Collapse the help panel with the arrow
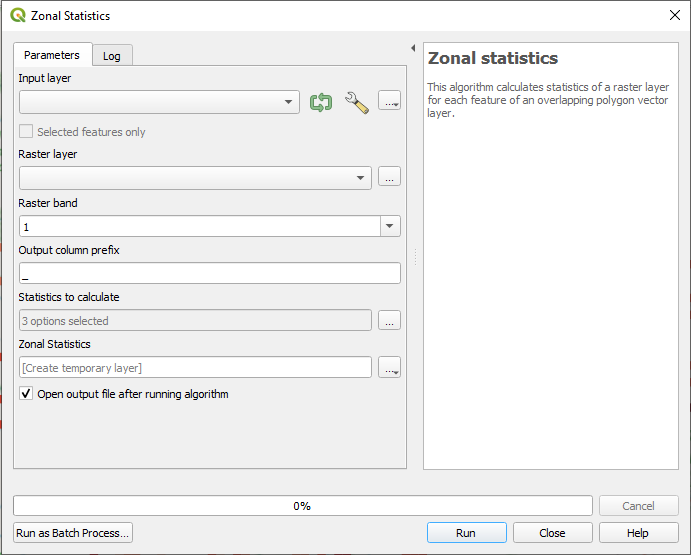The width and height of the screenshot is (691, 555). pyautogui.click(x=413, y=48)
